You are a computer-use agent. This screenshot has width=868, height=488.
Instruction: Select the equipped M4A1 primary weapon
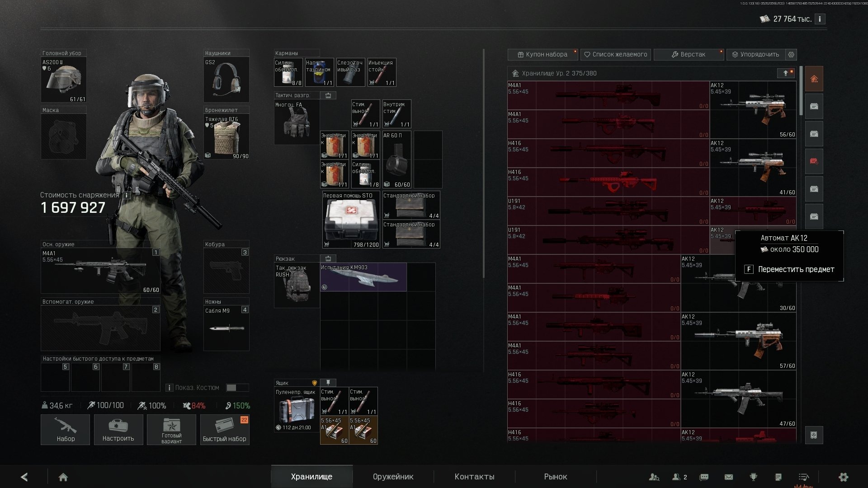click(x=100, y=271)
